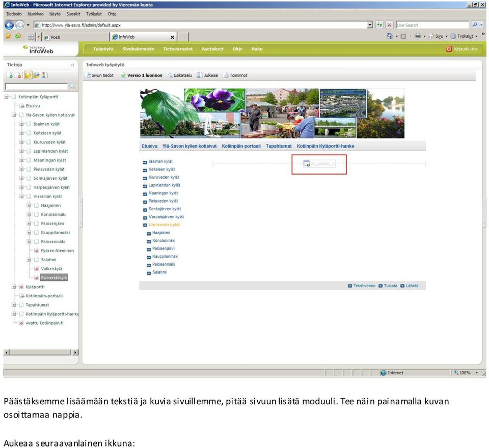Screen dimensions: 489x448
Task: Refresh the page with the refresh icon
Action: (x=379, y=25)
